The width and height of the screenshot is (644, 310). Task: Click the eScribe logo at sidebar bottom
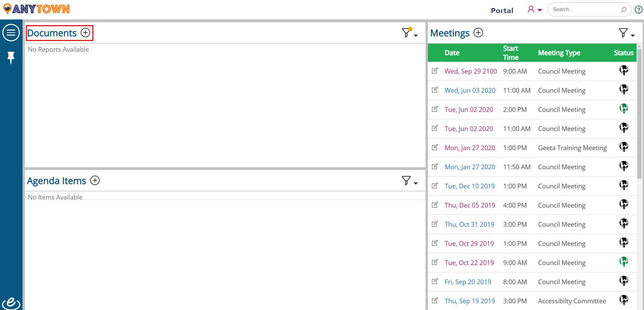click(x=11, y=303)
